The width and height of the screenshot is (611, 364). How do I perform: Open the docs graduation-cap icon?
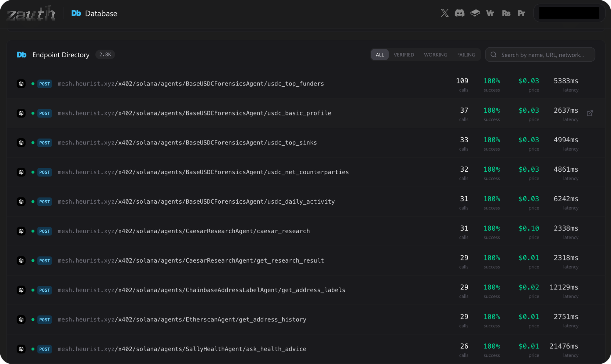475,13
